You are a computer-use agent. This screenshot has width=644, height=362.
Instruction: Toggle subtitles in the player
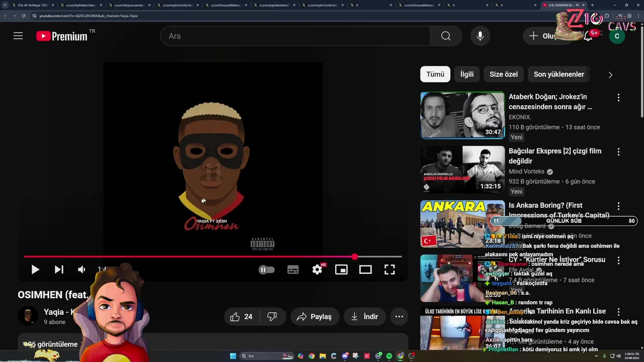point(293,269)
